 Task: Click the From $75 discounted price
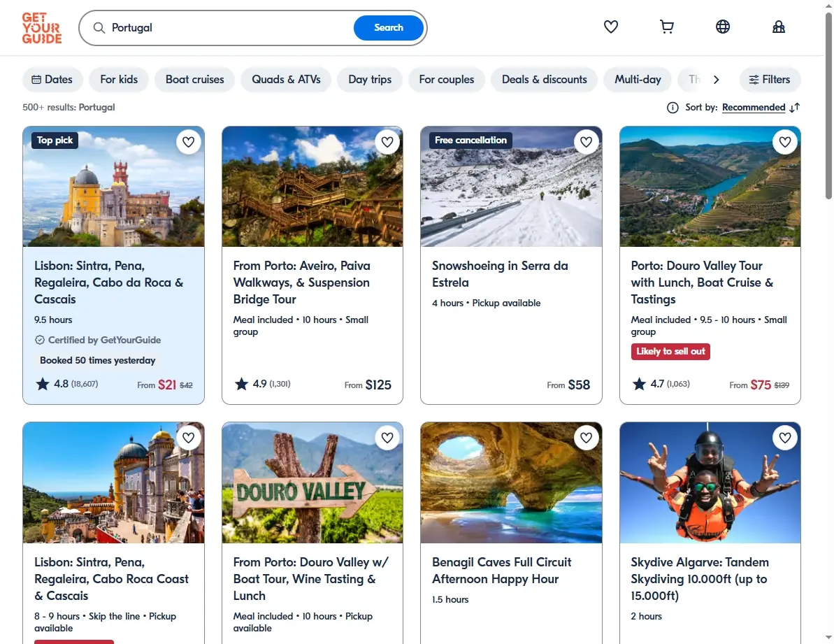[759, 385]
